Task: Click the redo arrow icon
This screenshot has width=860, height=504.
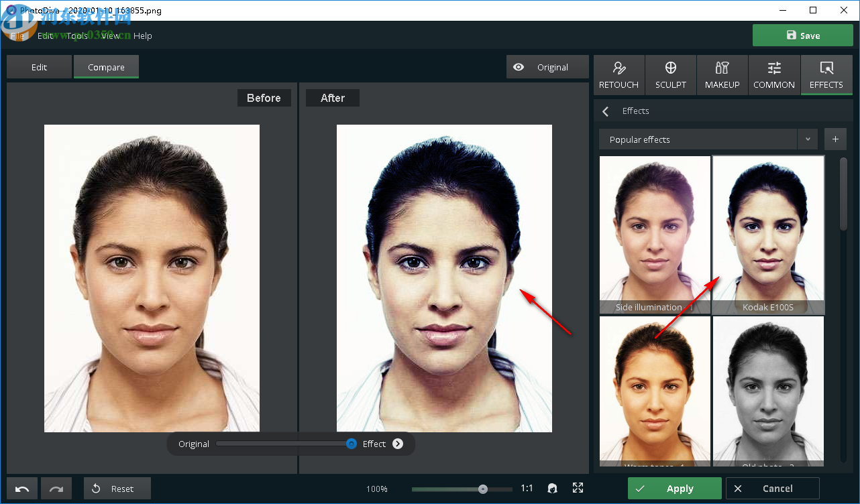Action: (56, 489)
